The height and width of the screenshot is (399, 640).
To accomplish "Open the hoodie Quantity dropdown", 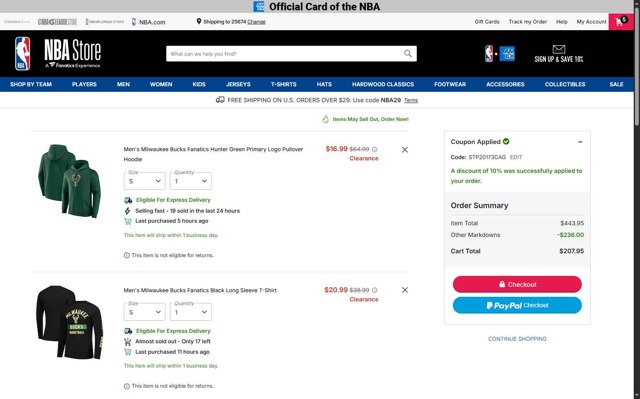I will tap(191, 181).
